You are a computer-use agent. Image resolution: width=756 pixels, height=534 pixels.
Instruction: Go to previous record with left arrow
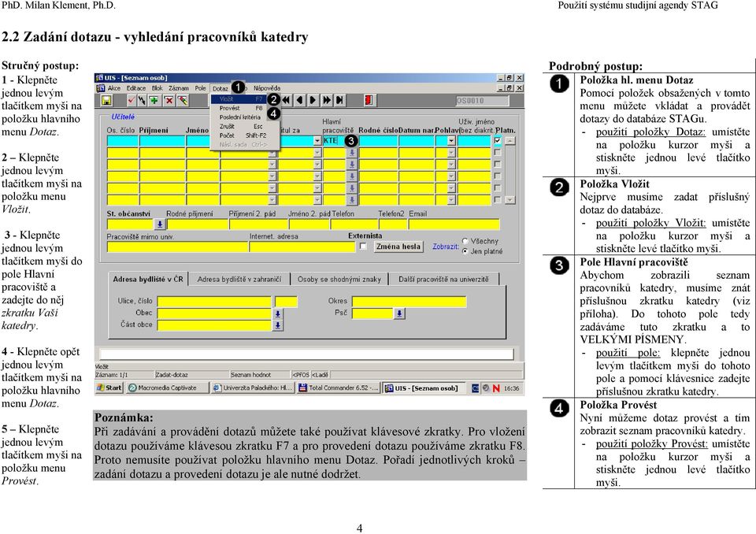pyautogui.click(x=299, y=100)
